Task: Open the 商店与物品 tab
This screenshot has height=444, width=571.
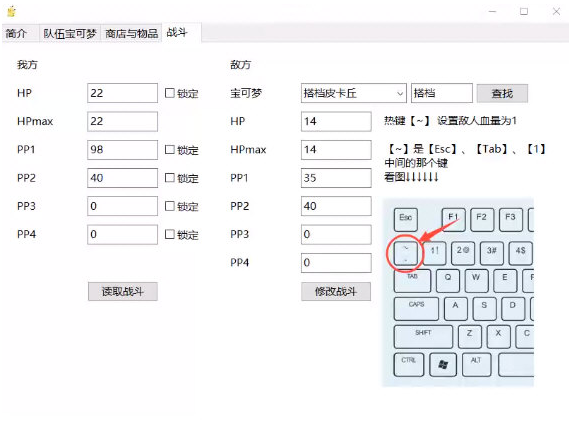Action: [131, 34]
